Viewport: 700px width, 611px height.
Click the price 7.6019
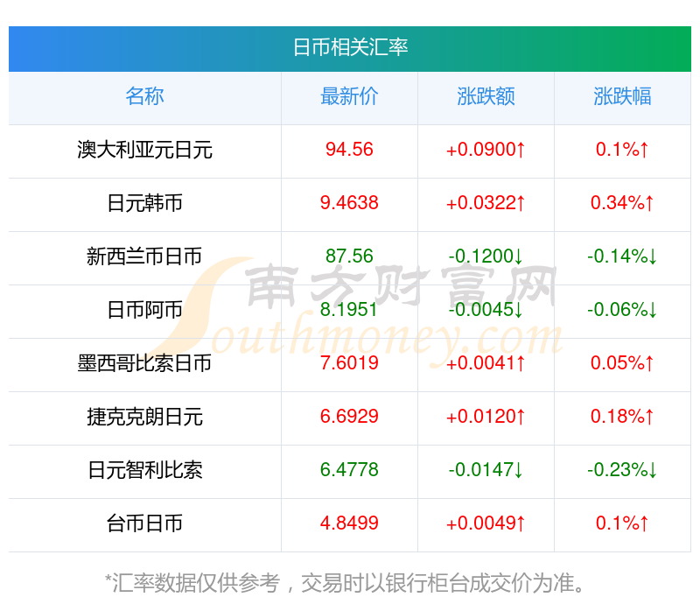[x=349, y=363]
